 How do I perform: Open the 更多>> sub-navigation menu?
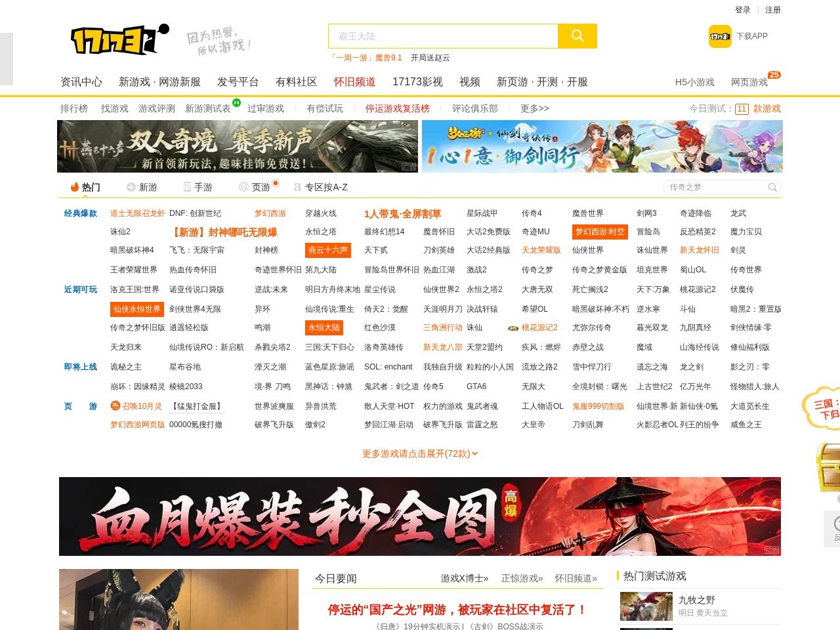534,108
